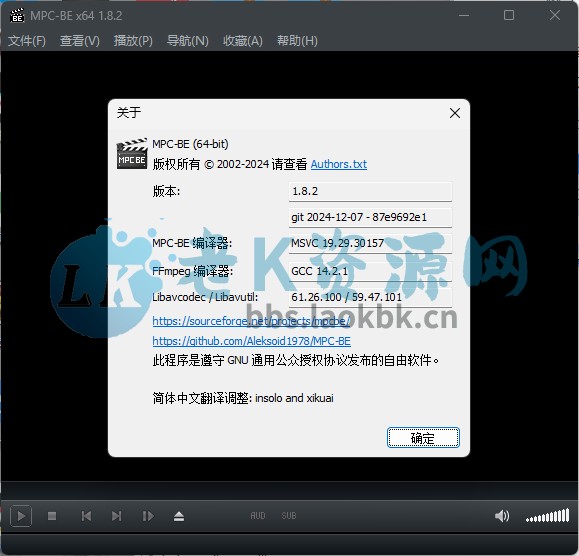Viewport: 579px width, 556px height.
Task: Click the Stop playback button
Action: (52, 516)
